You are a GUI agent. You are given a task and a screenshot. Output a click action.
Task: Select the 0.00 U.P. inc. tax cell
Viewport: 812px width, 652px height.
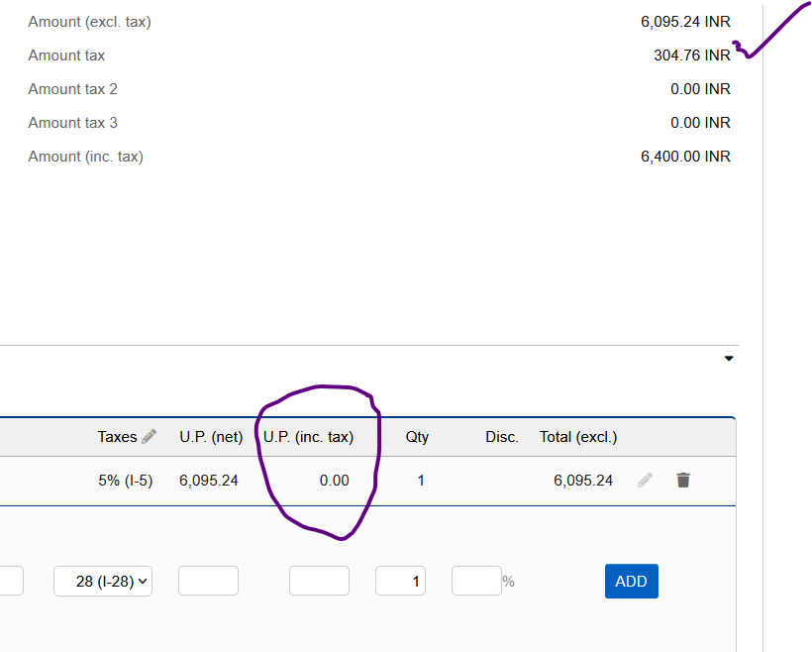pos(334,481)
